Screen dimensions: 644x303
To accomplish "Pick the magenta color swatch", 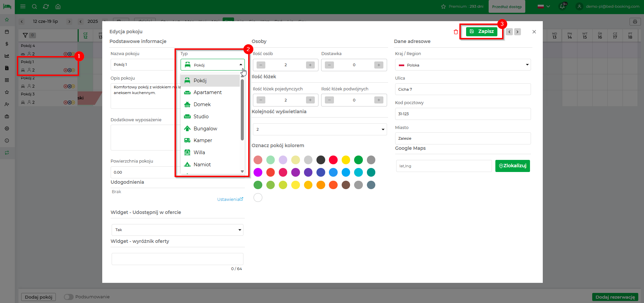I will (258, 172).
